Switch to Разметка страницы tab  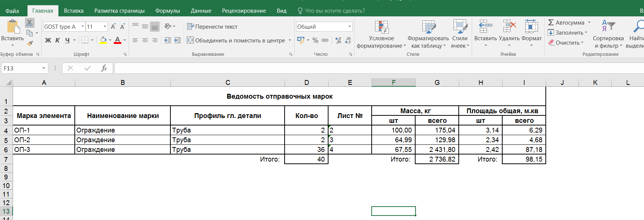pyautogui.click(x=119, y=11)
